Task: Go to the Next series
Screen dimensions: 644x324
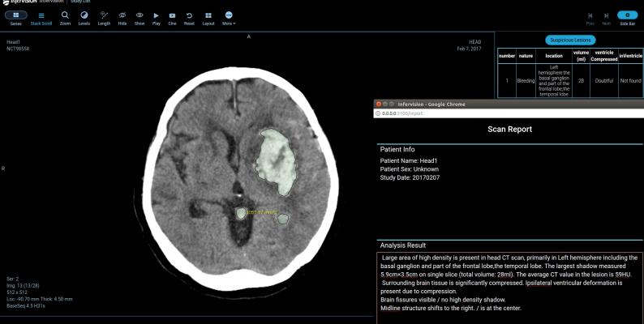Action: (x=606, y=18)
